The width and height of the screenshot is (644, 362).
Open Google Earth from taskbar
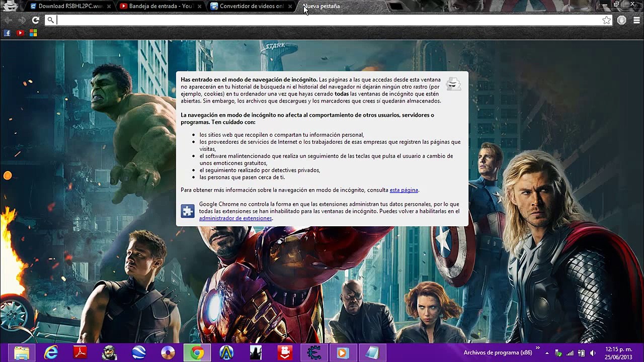pyautogui.click(x=138, y=352)
